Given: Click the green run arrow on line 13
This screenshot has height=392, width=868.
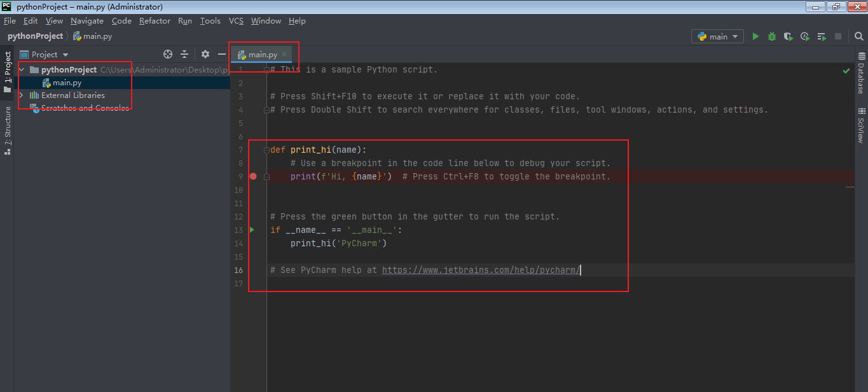Looking at the screenshot, I should [x=252, y=230].
